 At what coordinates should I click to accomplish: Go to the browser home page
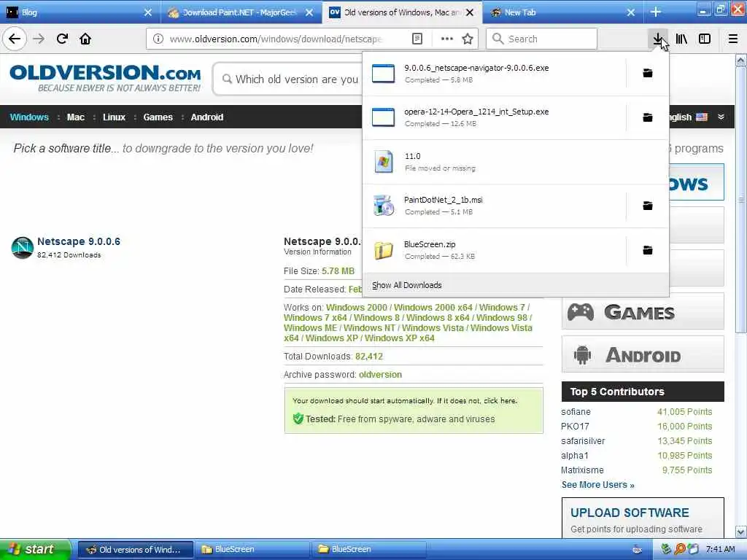point(85,39)
